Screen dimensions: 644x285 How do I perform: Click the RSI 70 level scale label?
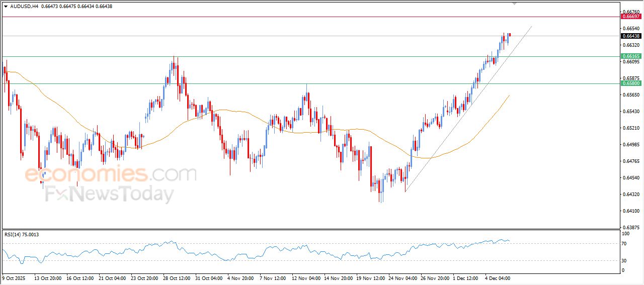coord(625,243)
